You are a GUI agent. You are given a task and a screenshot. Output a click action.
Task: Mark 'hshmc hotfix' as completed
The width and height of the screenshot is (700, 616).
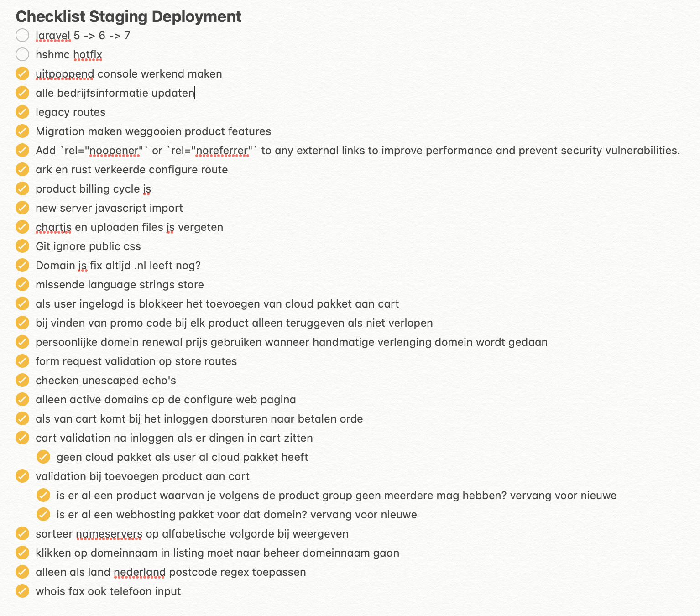point(22,54)
